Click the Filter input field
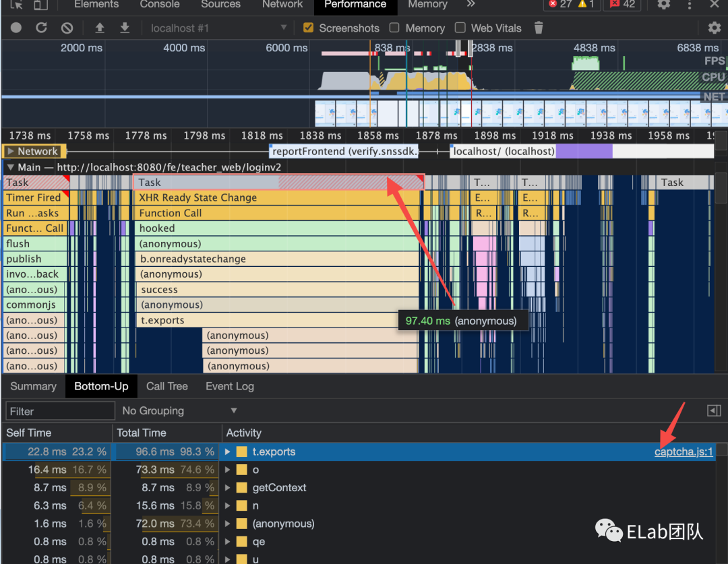Image resolution: width=728 pixels, height=564 pixels. tap(60, 411)
